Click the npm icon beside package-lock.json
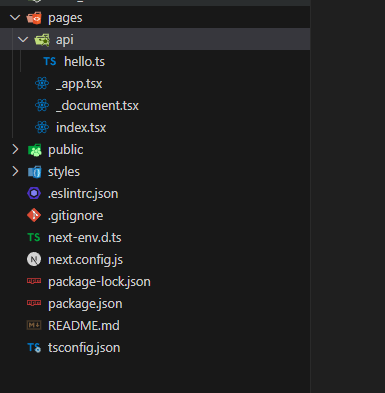This screenshot has width=385, height=393. [x=34, y=281]
